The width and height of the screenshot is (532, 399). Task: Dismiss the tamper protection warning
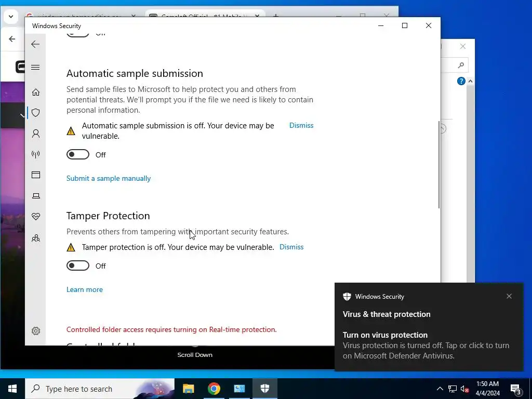(291, 247)
